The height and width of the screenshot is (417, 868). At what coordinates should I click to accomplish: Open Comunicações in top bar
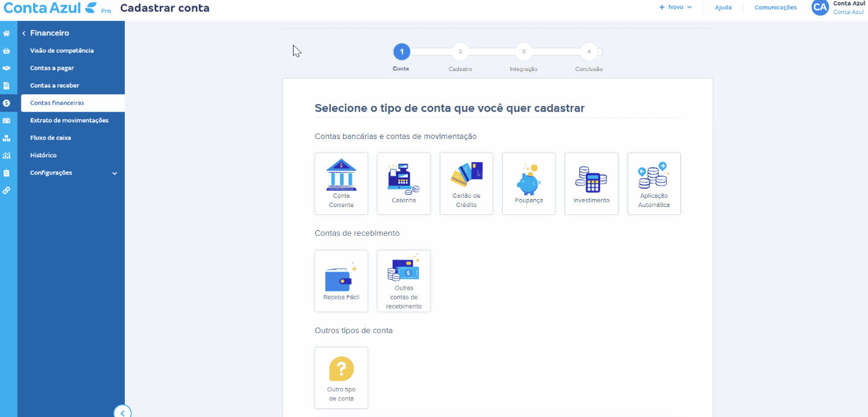775,7
